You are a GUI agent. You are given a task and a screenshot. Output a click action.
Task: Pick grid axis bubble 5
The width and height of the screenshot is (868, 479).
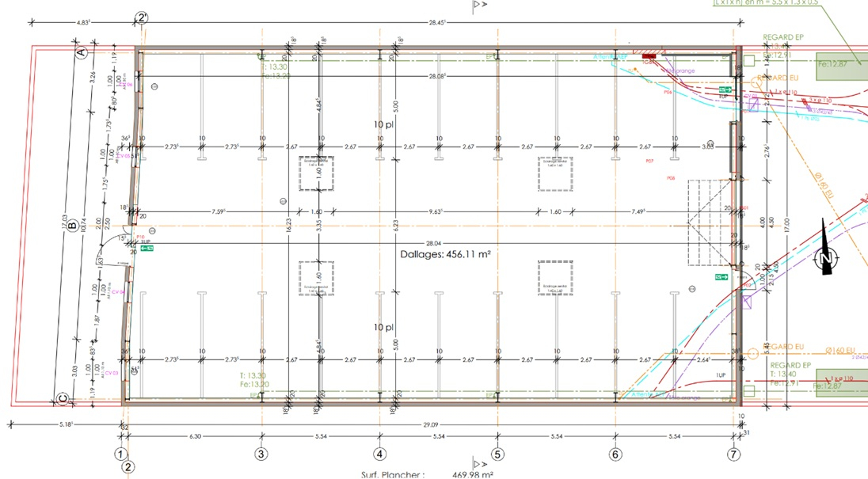coord(497,454)
